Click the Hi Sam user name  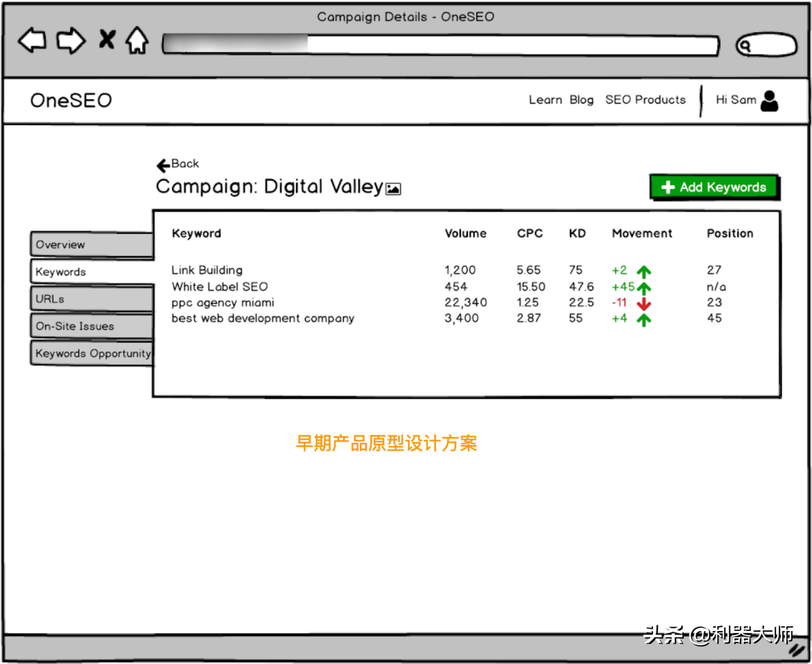[x=736, y=100]
